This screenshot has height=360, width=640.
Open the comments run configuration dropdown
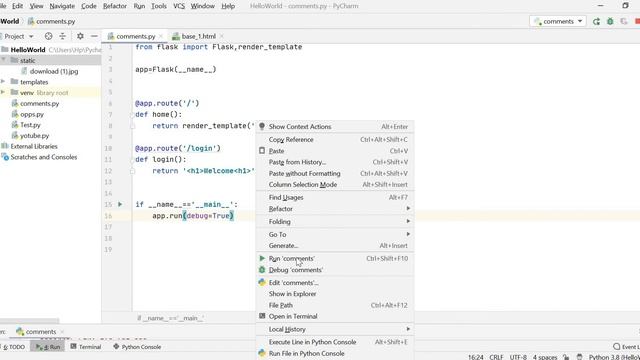tap(558, 21)
